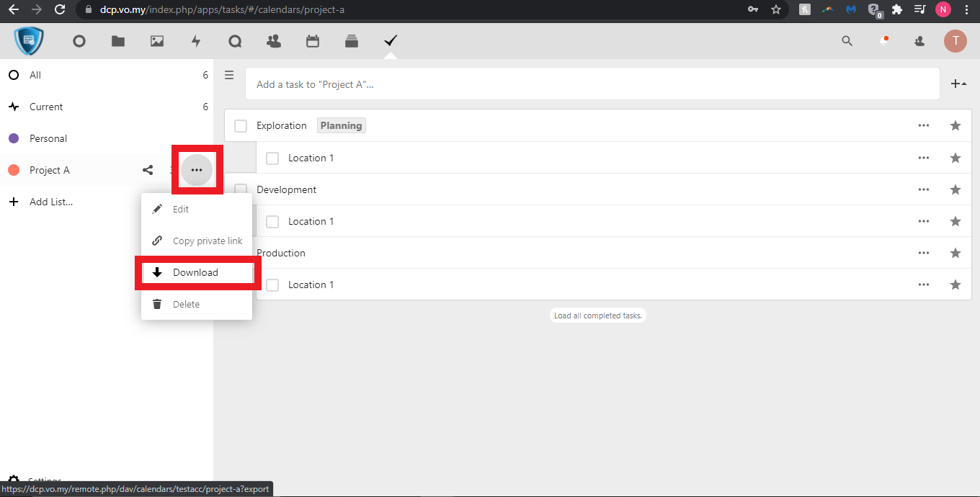Screen dimensions: 980x497
Task: Open more options for Development task
Action: tap(924, 189)
